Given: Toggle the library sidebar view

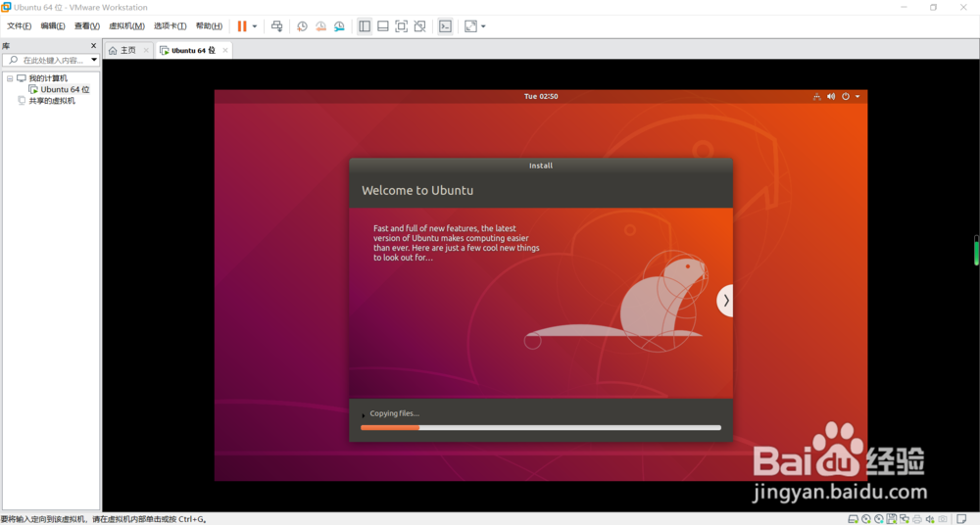Looking at the screenshot, I should pos(365,26).
